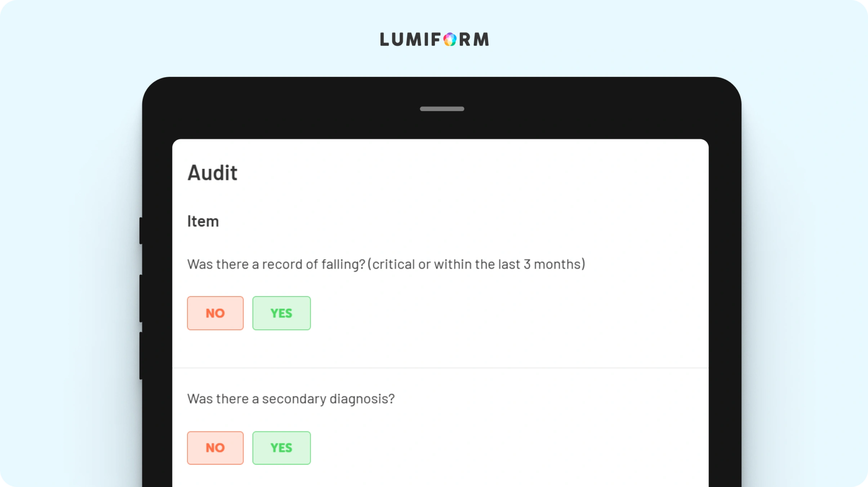Click the critical or within 3 months note
Screen dimensions: 868x487
(476, 264)
